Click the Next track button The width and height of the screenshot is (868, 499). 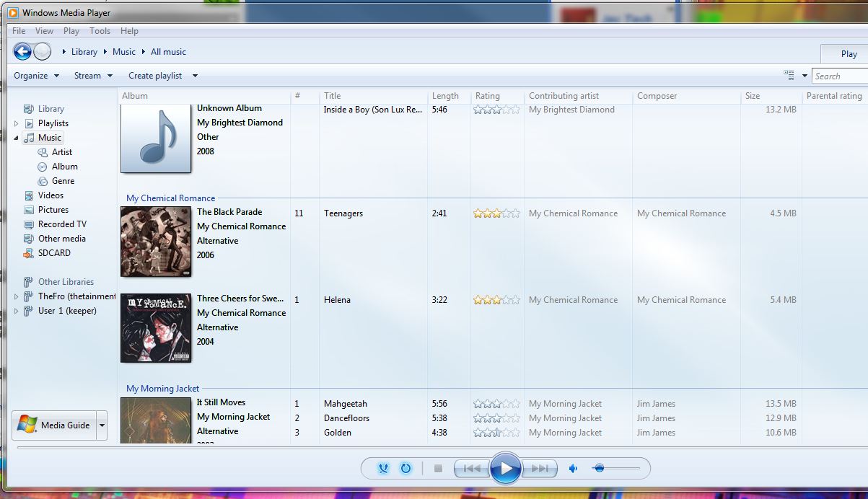(540, 469)
